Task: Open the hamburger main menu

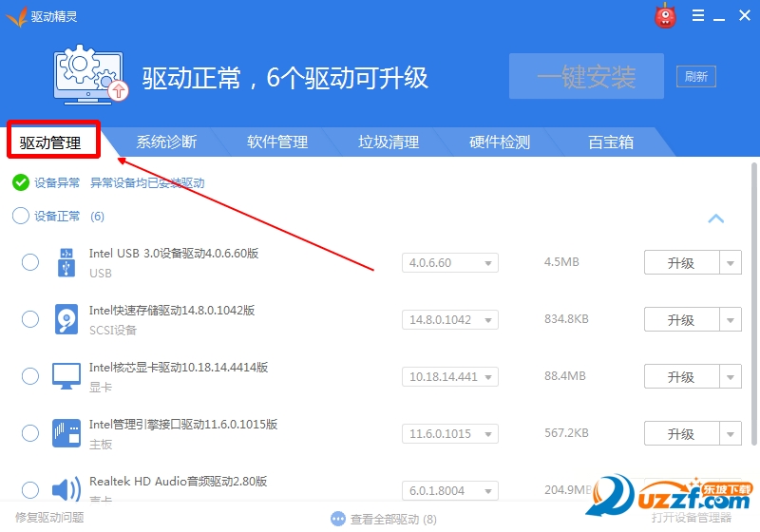Action: coord(698,15)
